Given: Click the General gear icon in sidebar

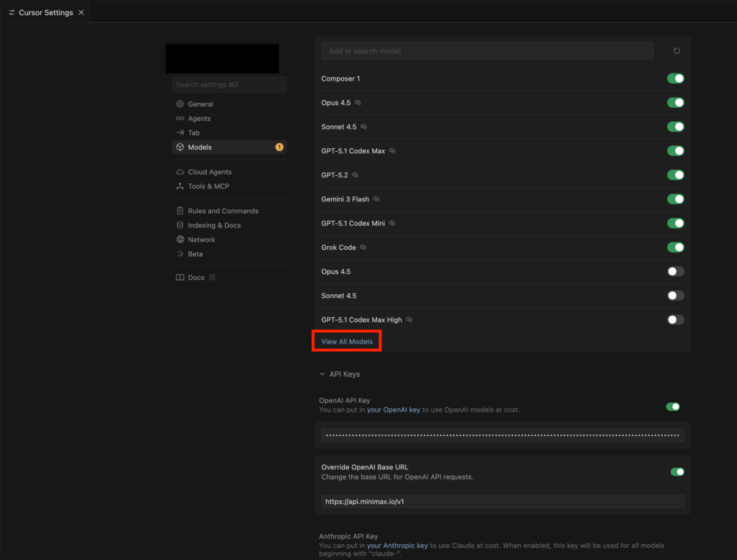Looking at the screenshot, I should [181, 104].
